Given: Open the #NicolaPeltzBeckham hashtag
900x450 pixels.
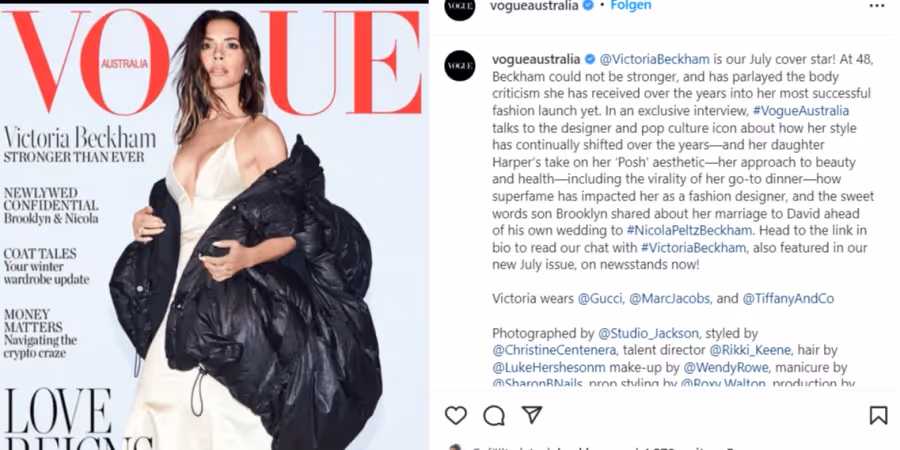Looking at the screenshot, I should (x=689, y=231).
